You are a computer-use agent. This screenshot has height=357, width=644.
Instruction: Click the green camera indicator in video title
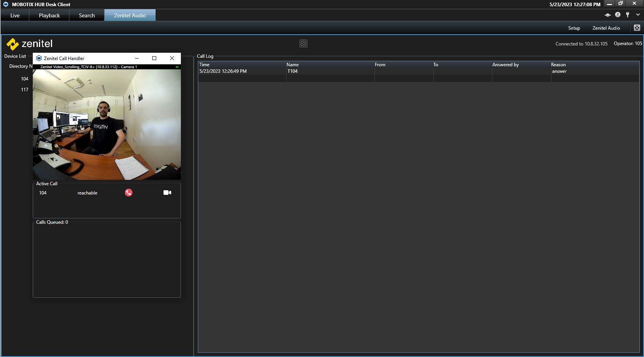(x=177, y=67)
